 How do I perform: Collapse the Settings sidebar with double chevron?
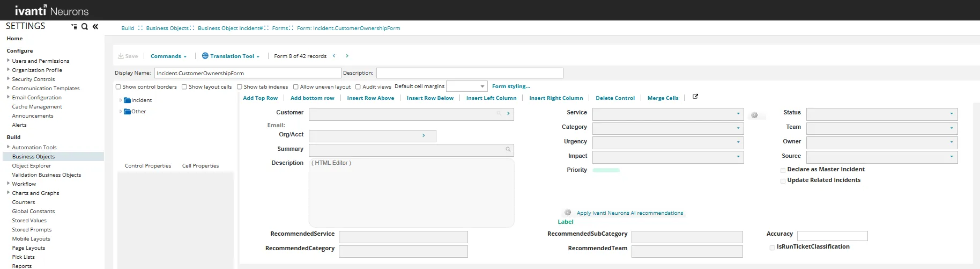click(x=95, y=26)
